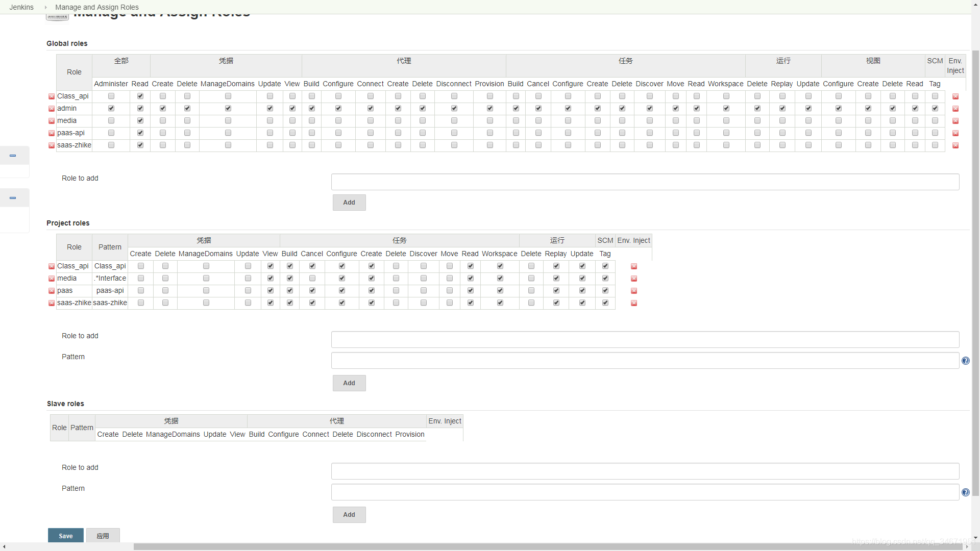This screenshot has height=551, width=980.
Task: Open help icon for Project roles Pattern
Action: (x=966, y=361)
